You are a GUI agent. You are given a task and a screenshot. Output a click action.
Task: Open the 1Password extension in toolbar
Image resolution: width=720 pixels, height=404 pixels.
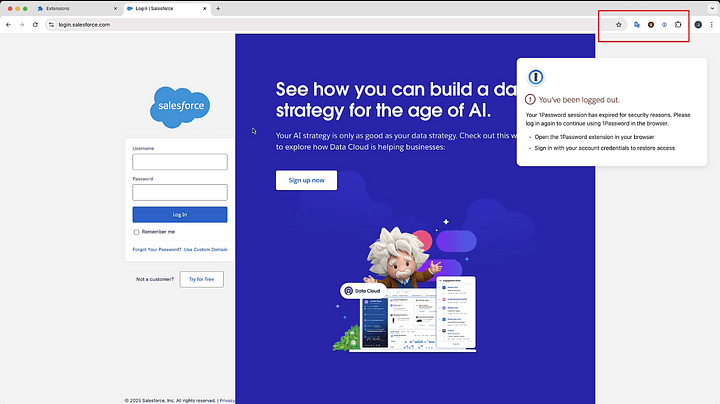pos(664,25)
